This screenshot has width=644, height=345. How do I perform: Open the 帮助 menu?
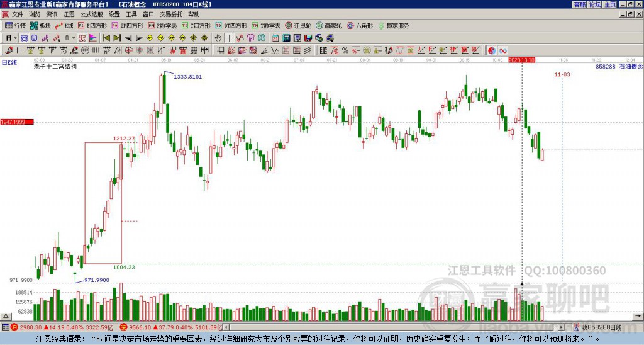pyautogui.click(x=194, y=14)
